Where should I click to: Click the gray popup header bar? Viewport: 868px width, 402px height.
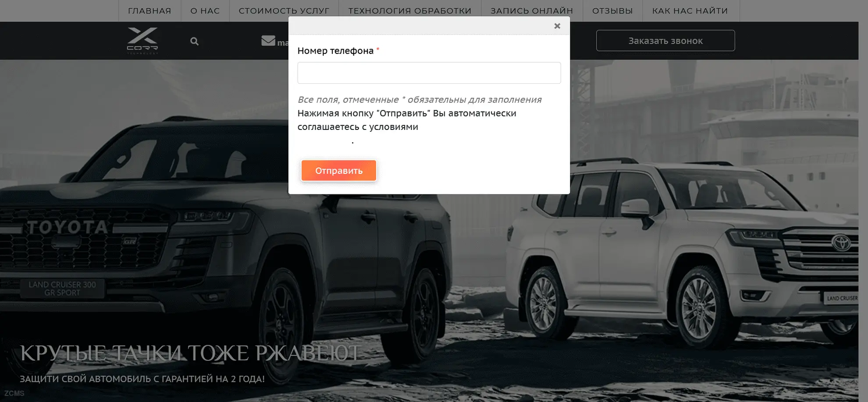coord(421,25)
